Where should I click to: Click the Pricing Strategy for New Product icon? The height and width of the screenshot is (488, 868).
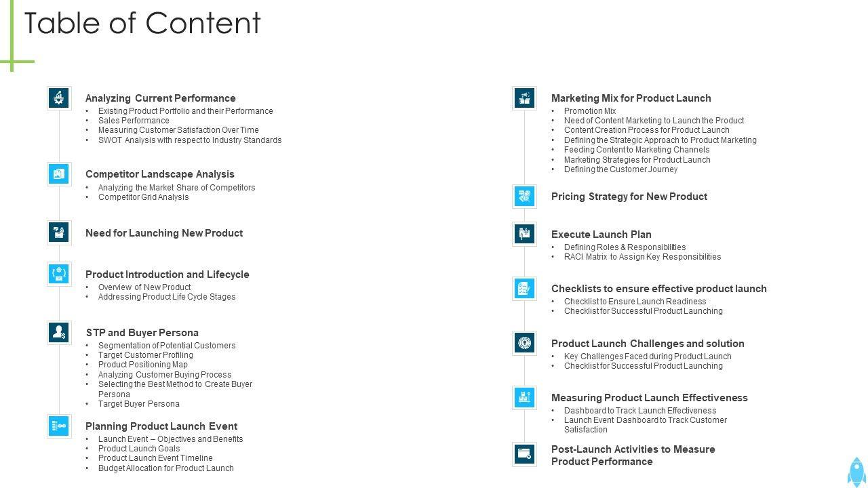[524, 197]
